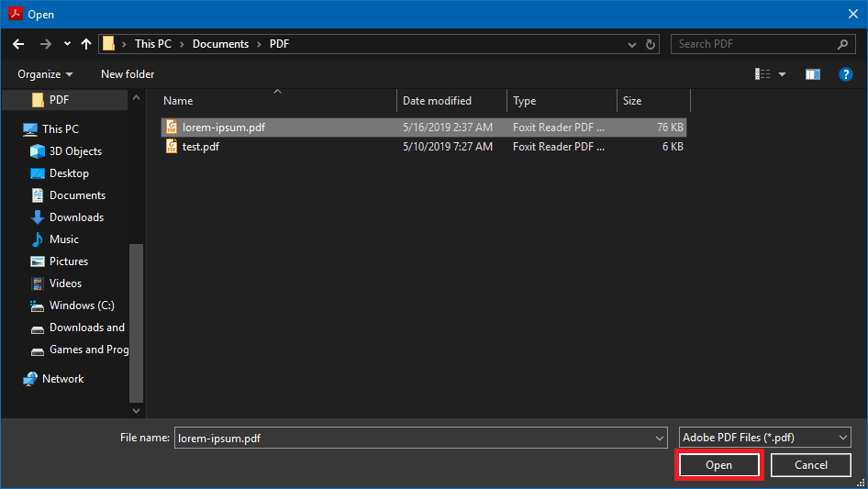
Task: Go back using the left arrow
Action: pyautogui.click(x=18, y=44)
